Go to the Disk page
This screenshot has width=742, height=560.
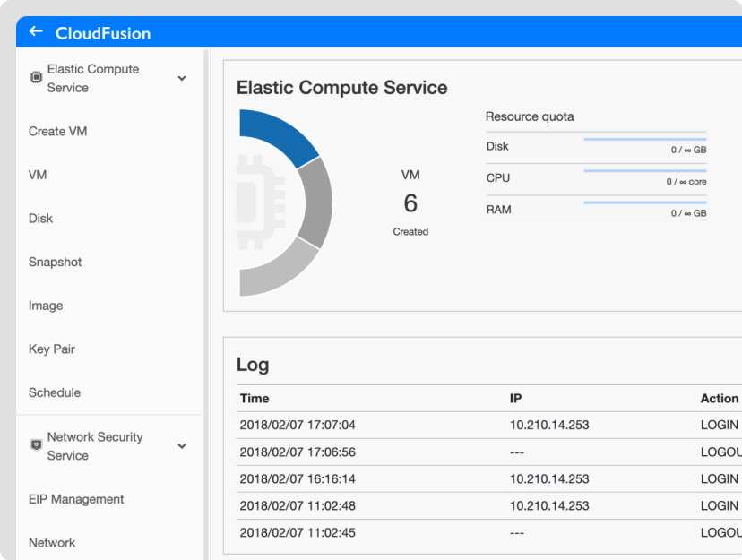pos(40,218)
